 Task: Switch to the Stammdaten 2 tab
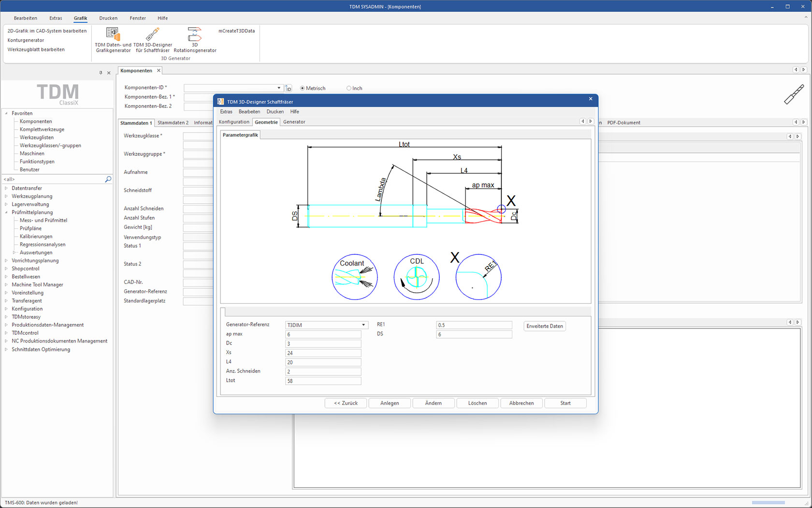[x=173, y=123]
